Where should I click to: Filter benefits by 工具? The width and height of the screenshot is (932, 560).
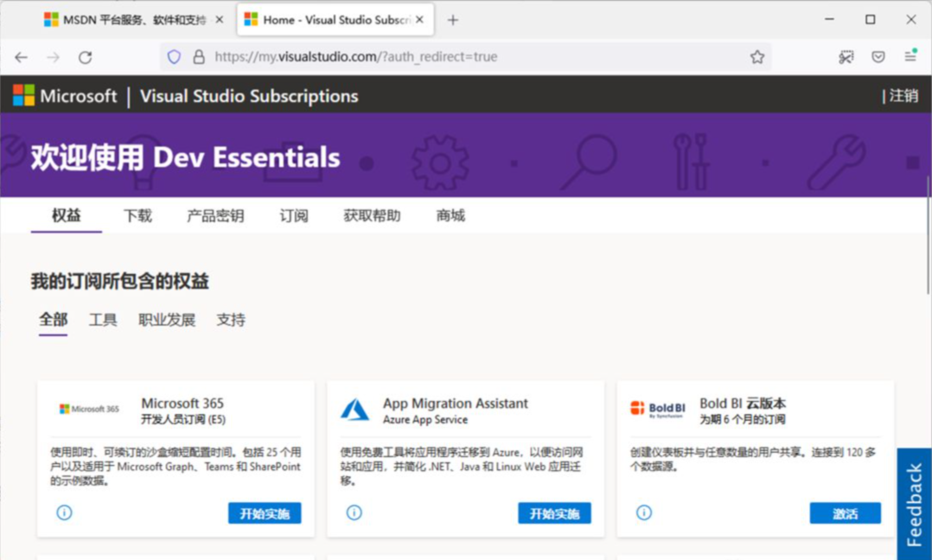(103, 320)
